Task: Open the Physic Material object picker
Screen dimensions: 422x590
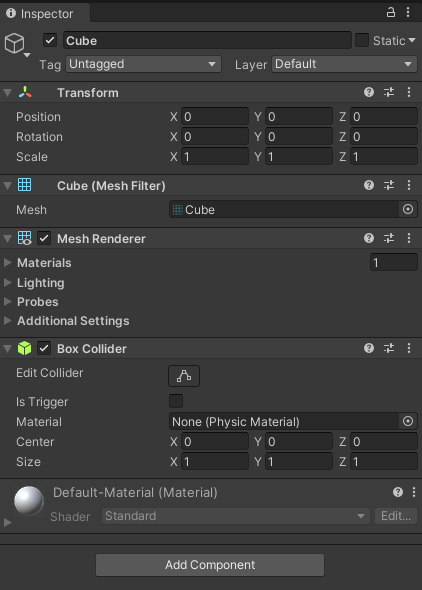Action: 408,421
